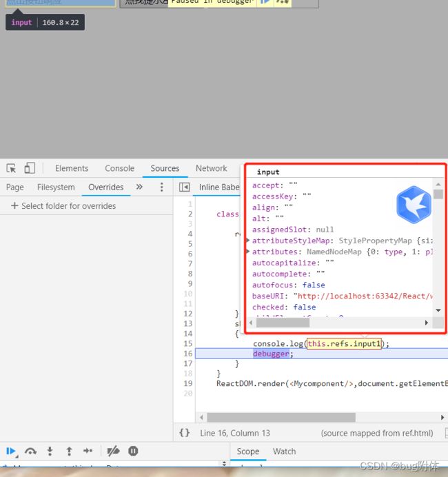Click popup horizontal scrollbar thumb

283,323
